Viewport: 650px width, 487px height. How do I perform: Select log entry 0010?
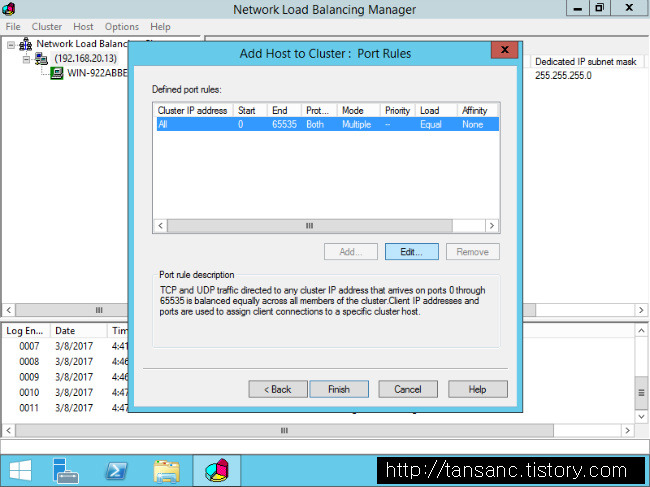click(29, 392)
